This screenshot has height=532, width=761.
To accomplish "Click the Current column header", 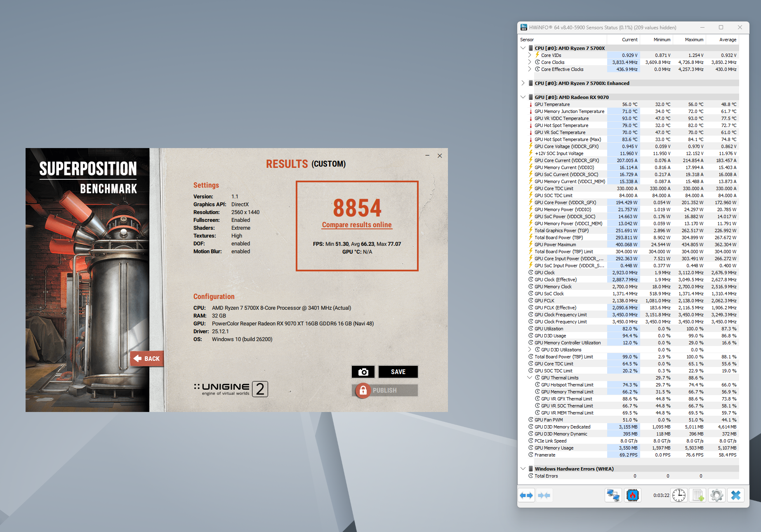I will point(623,40).
